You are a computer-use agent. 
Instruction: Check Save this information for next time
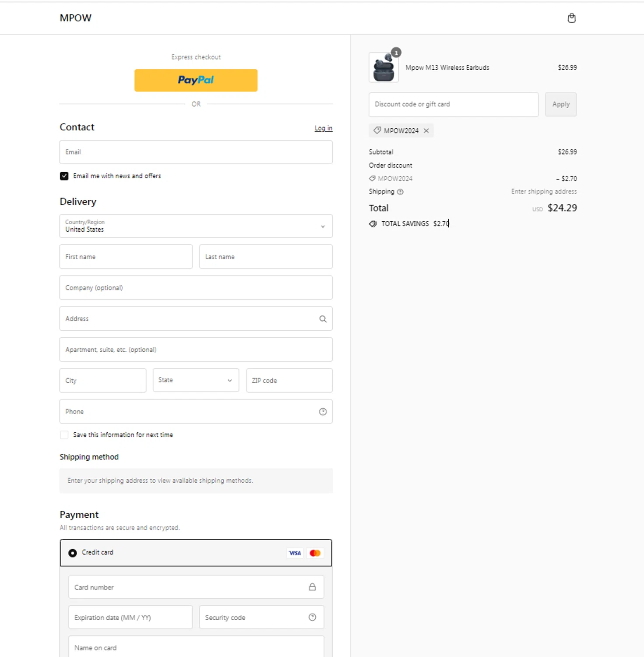coord(64,435)
